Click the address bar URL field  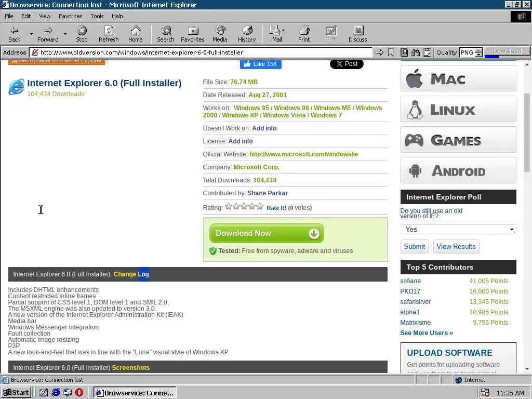coord(201,52)
